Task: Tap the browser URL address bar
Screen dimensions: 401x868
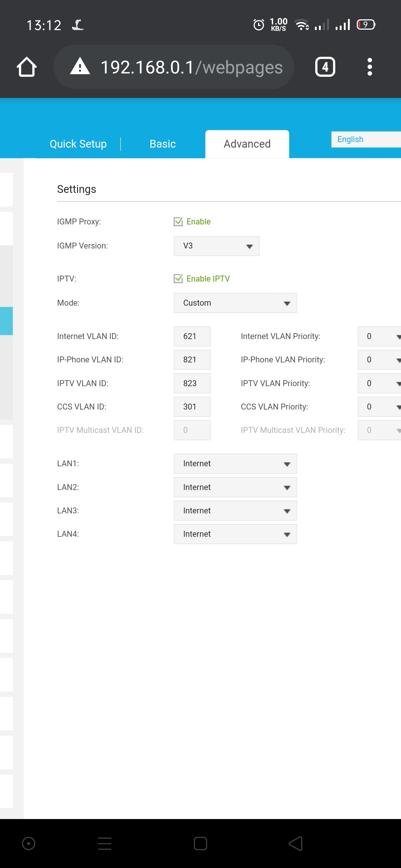Action: tap(191, 67)
